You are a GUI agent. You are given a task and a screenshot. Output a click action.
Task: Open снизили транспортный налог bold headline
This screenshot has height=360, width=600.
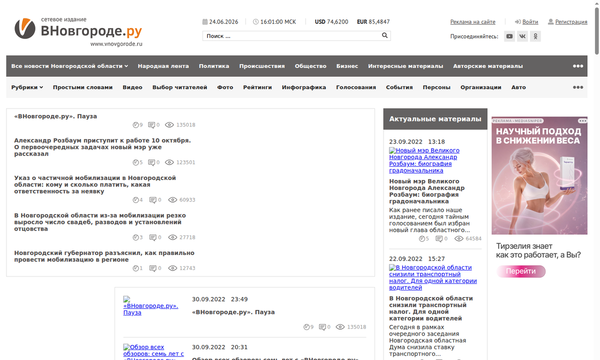(x=431, y=308)
